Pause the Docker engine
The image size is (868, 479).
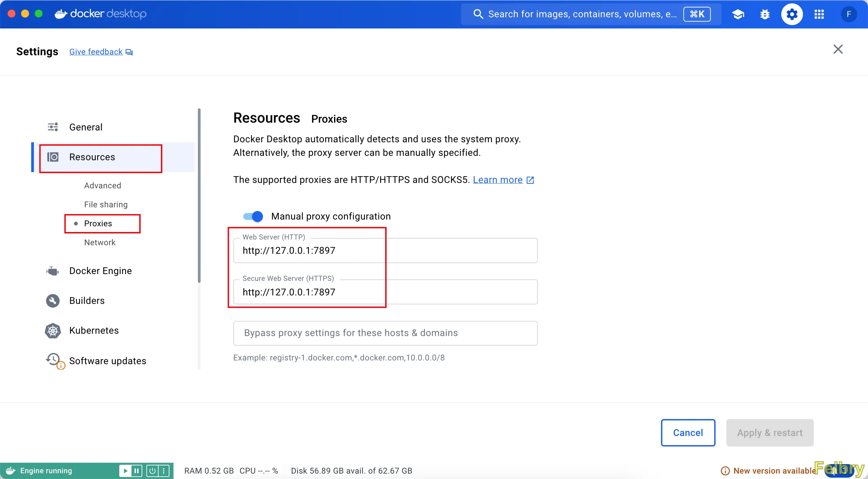[x=137, y=471]
